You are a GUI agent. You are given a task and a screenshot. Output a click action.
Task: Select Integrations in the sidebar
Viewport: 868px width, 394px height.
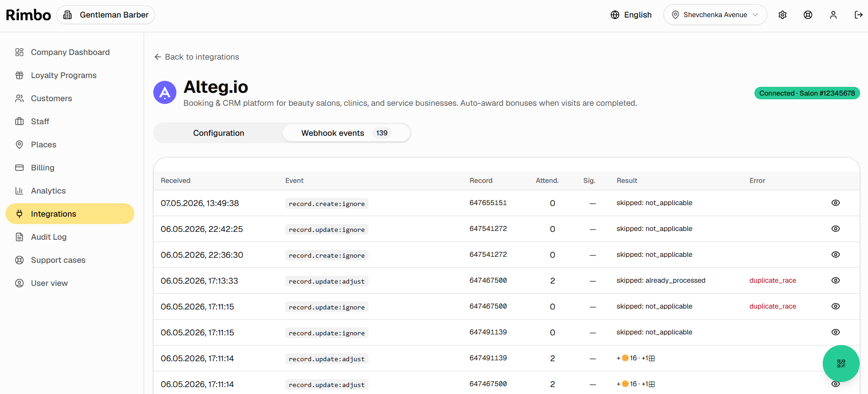tap(70, 214)
